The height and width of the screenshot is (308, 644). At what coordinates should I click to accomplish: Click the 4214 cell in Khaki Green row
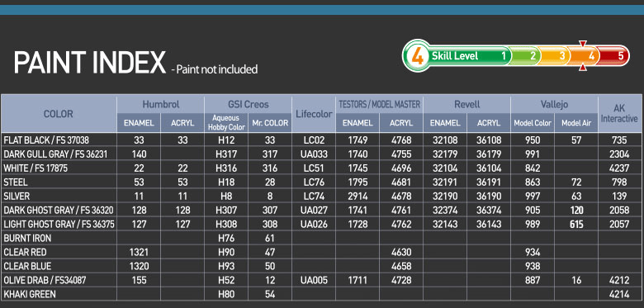tap(619, 294)
